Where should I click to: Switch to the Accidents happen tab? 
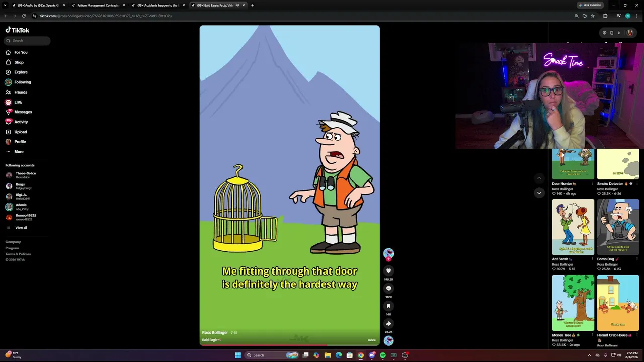click(x=157, y=5)
